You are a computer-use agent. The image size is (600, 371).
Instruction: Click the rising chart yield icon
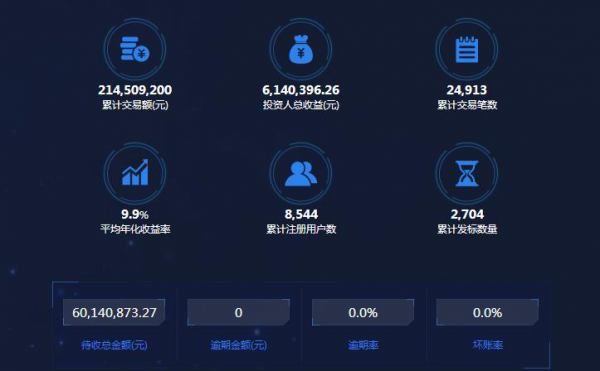tap(135, 173)
